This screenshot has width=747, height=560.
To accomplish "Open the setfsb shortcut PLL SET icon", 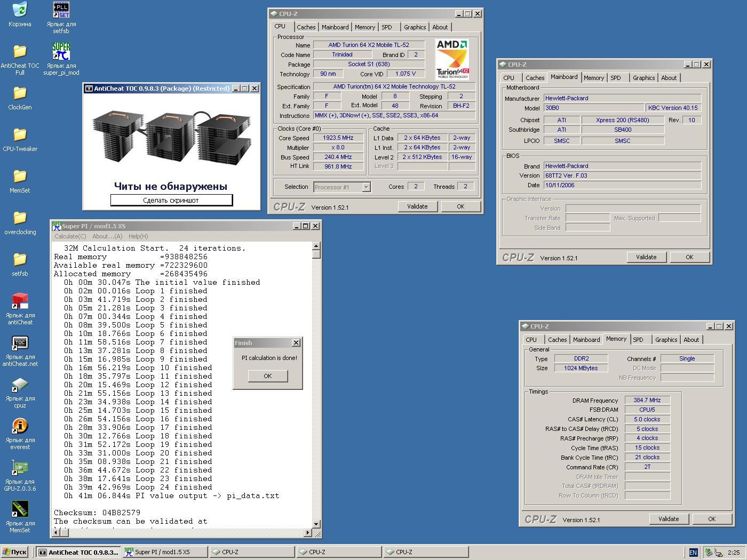I will pyautogui.click(x=61, y=10).
